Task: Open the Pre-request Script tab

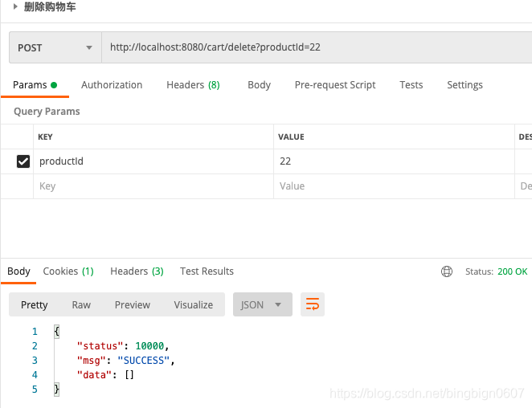Action: tap(335, 85)
